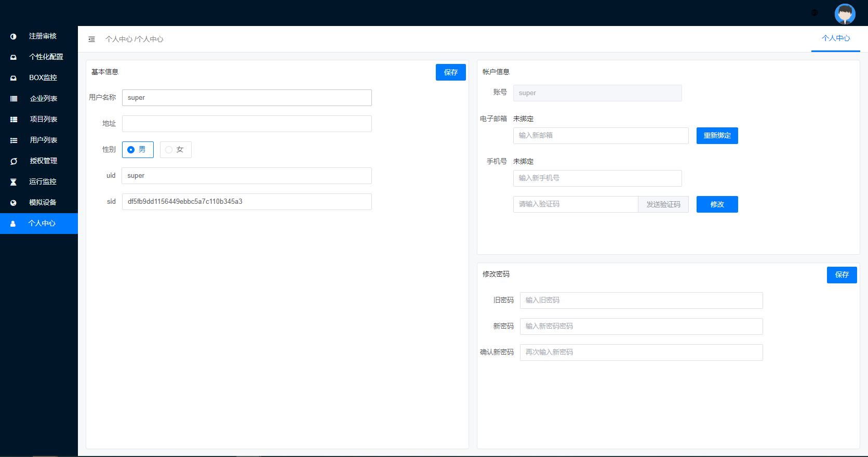The image size is (868, 457).
Task: Open 用户列表 in the sidebar menu
Action: 43,140
